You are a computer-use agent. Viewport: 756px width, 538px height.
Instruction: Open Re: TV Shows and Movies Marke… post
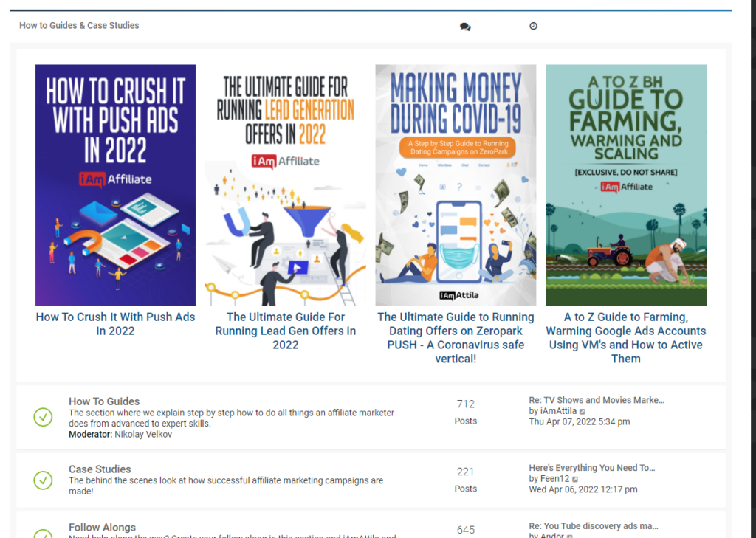(597, 400)
